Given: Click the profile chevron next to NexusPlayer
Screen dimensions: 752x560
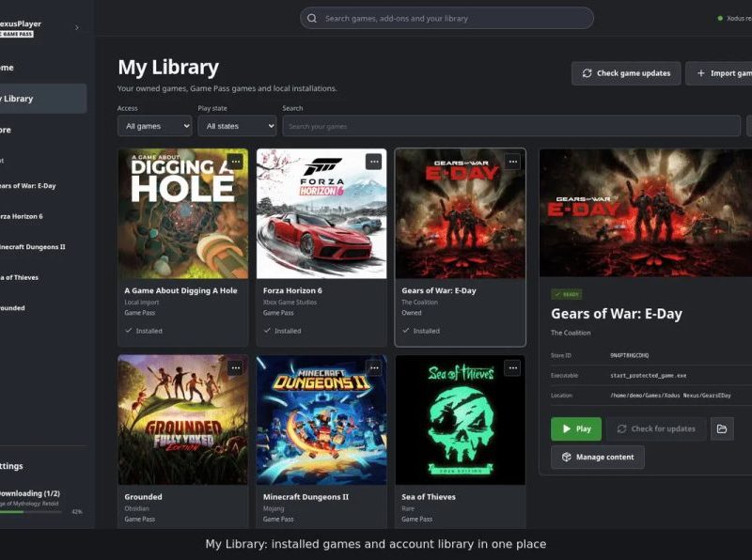Looking at the screenshot, I should [x=77, y=27].
